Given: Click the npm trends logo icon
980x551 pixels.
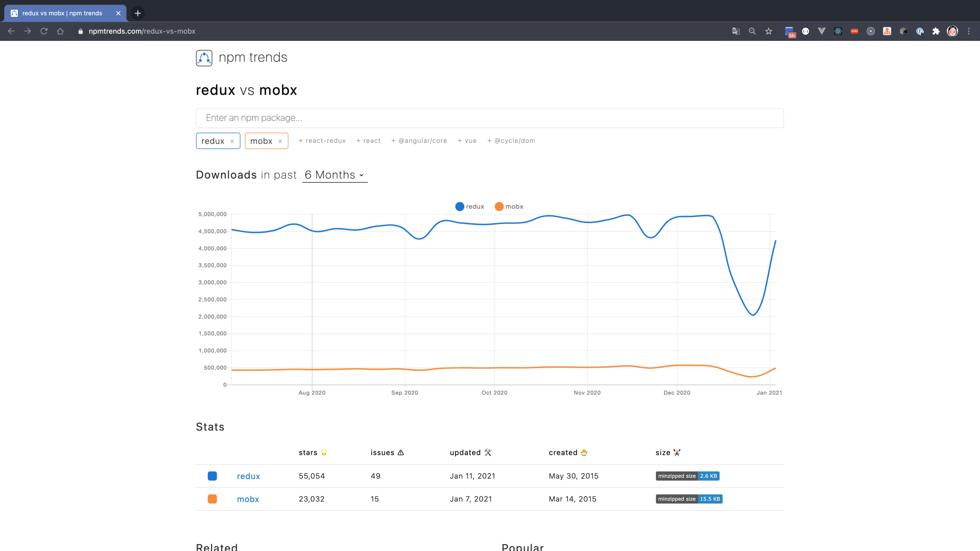Looking at the screenshot, I should [204, 58].
